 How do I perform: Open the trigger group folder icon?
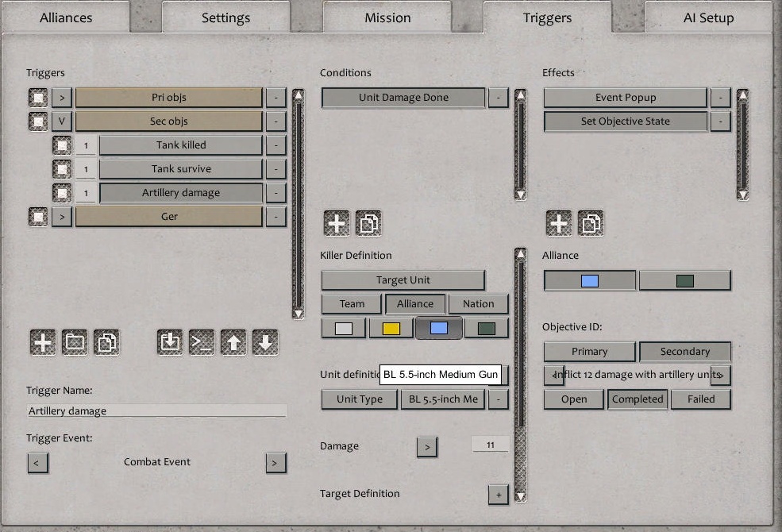coord(76,342)
